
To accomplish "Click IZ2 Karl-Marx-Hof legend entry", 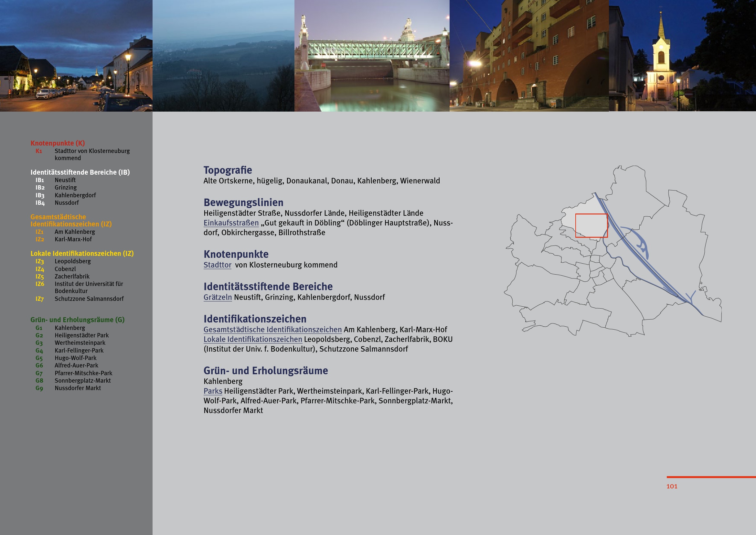I will click(x=73, y=239).
